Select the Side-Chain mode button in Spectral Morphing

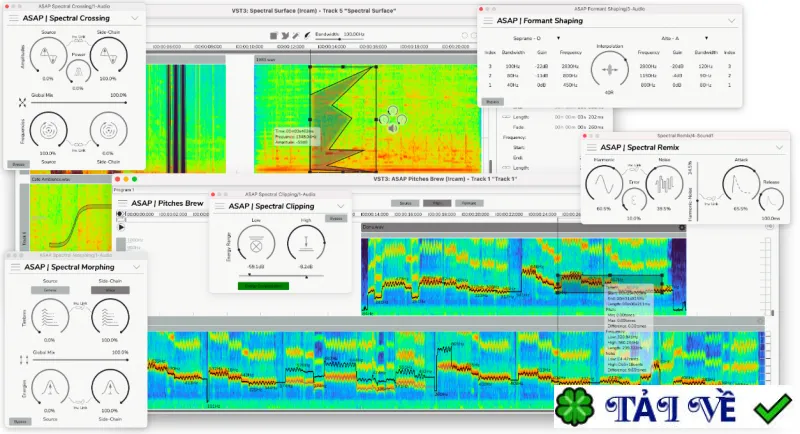pos(110,290)
